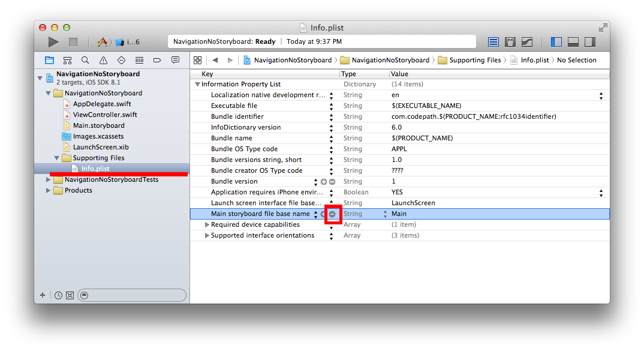
Task: Show the Report navigator
Action: point(175,61)
